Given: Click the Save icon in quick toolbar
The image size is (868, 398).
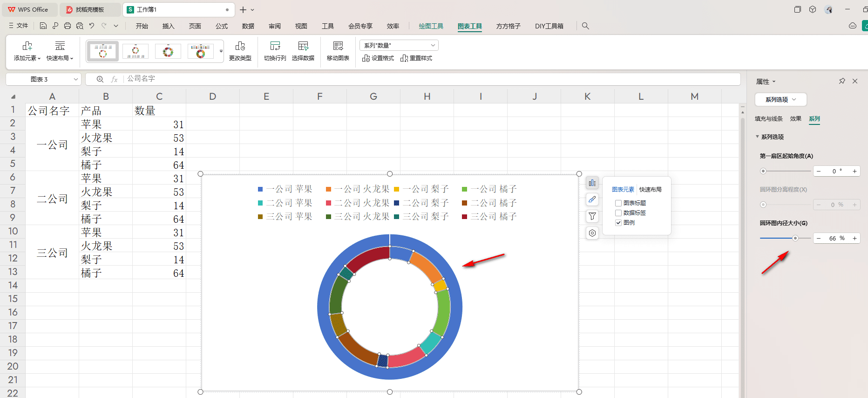Looking at the screenshot, I should 43,26.
